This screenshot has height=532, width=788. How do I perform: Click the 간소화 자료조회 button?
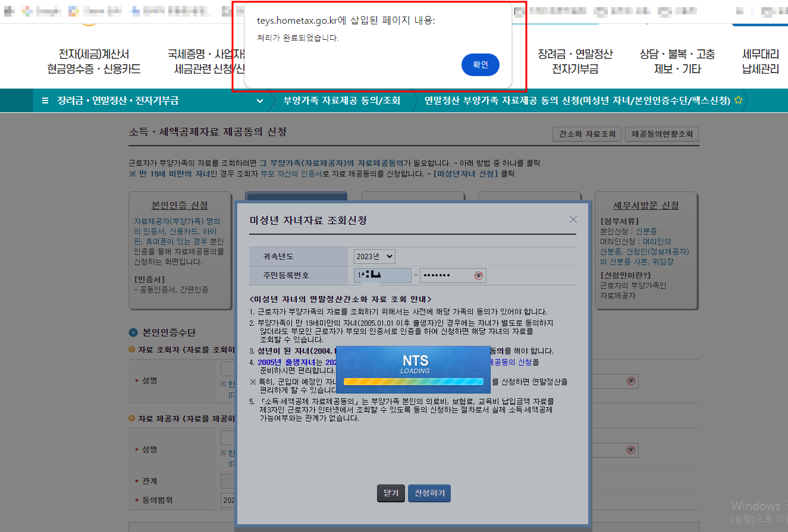587,134
